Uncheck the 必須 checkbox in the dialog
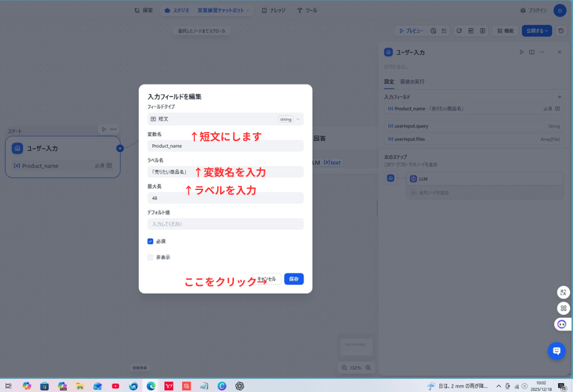Viewport: 573px width, 392px height. (151, 241)
